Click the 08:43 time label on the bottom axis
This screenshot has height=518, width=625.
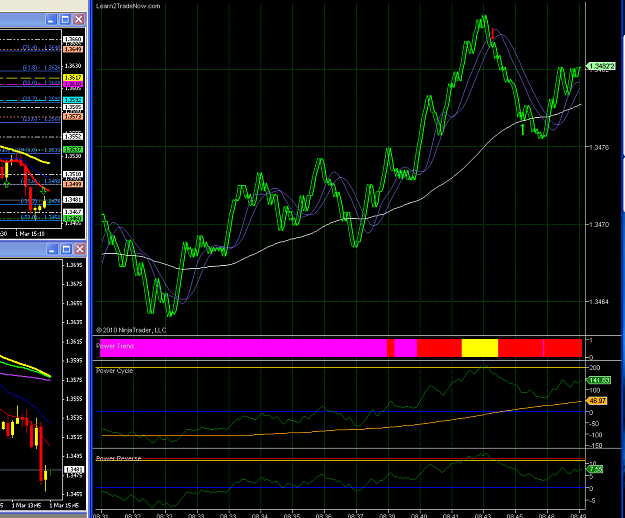pyautogui.click(x=483, y=515)
